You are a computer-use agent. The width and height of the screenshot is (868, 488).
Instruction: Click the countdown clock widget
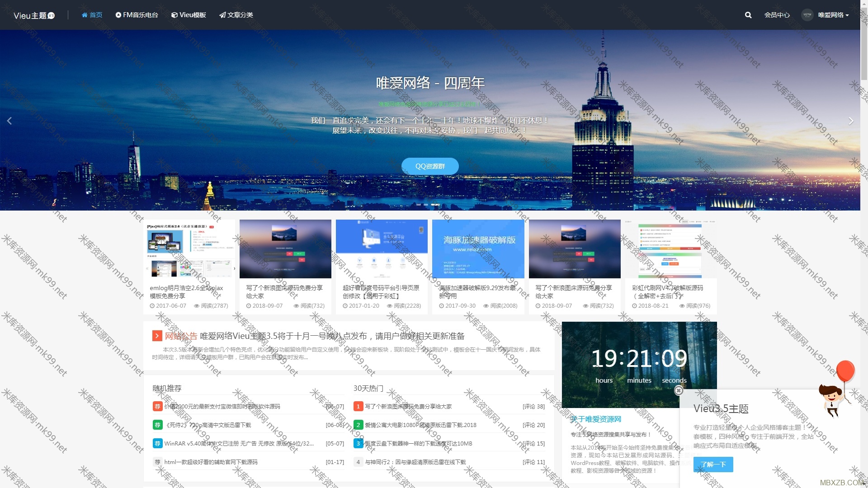coord(639,365)
